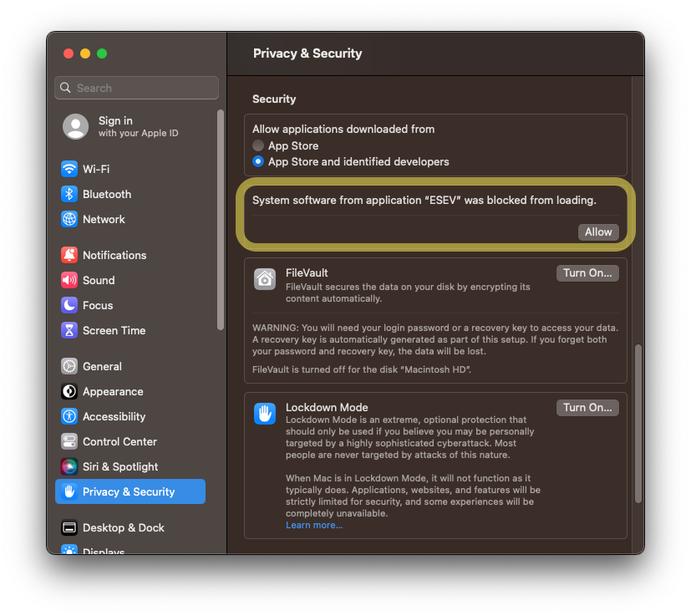Click the Screen Time hourglass icon
Viewport: 691px width, 616px height.
69,330
